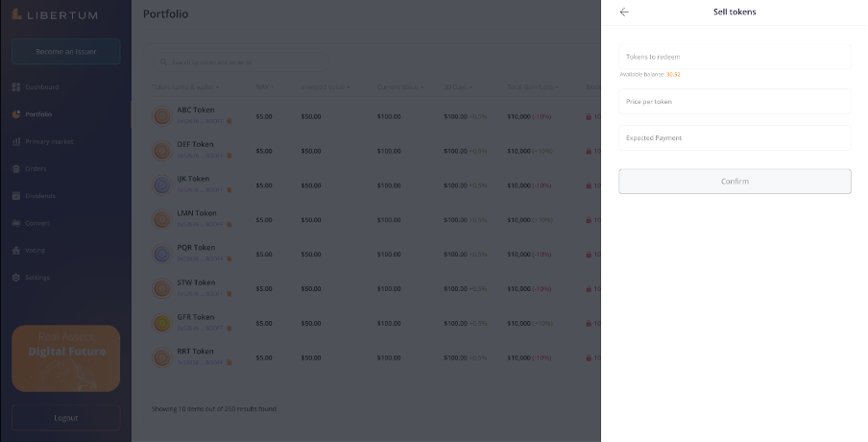Open the Voting section in sidebar

click(x=35, y=250)
